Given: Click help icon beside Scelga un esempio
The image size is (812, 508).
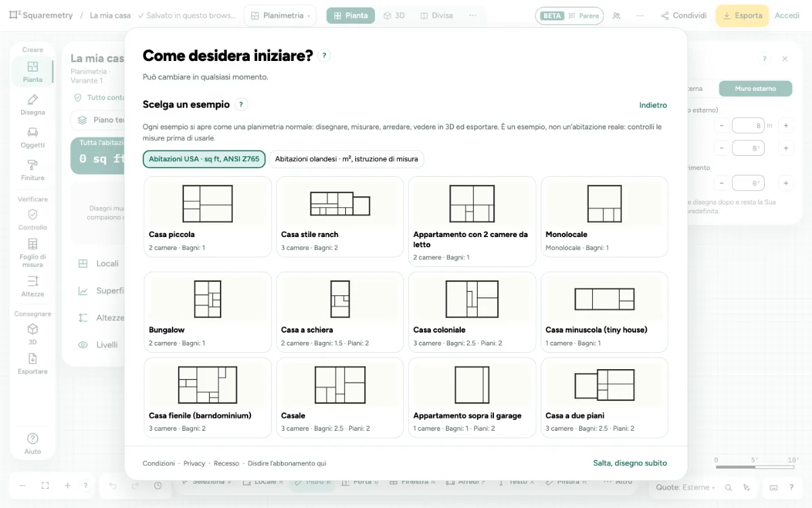Looking at the screenshot, I should pyautogui.click(x=242, y=104).
